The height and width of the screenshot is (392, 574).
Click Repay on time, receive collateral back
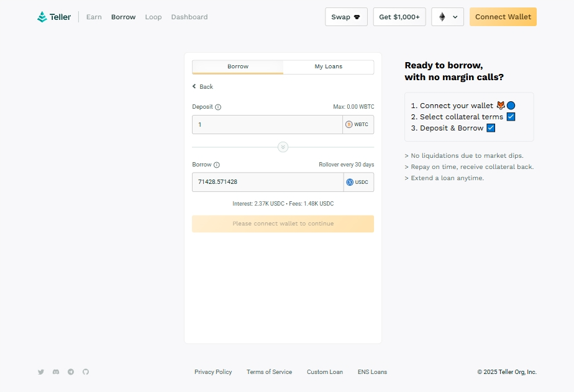pos(469,167)
